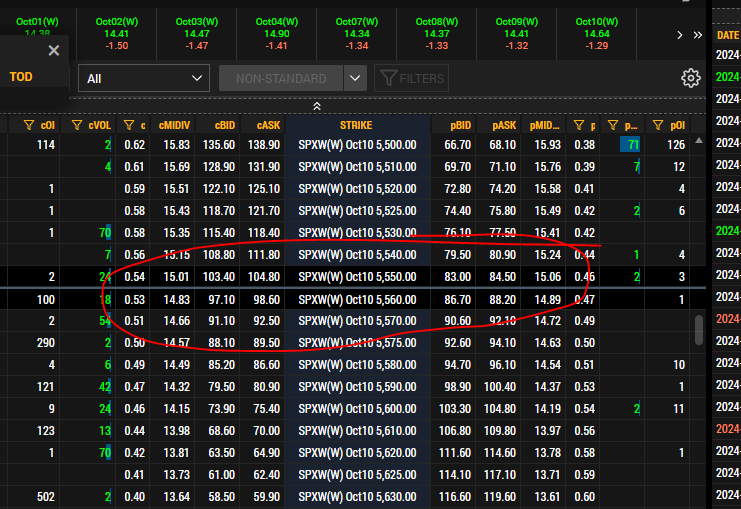Click the funnel icon in FILTERS button
This screenshot has width=741, height=509.
(x=388, y=78)
